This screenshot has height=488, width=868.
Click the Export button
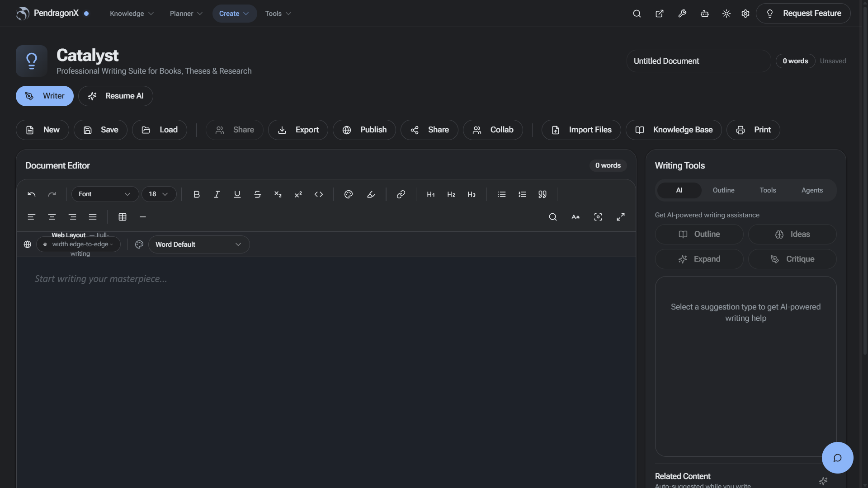coord(298,130)
